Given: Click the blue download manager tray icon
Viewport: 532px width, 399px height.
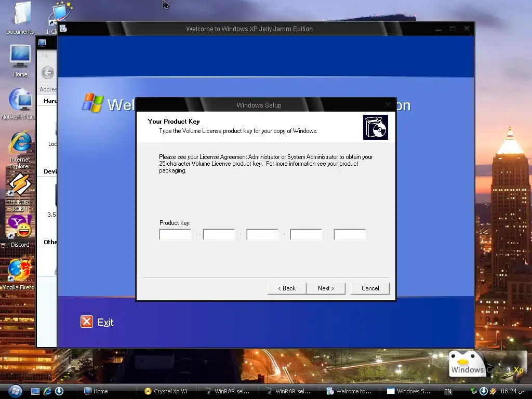Looking at the screenshot, I should [x=484, y=391].
